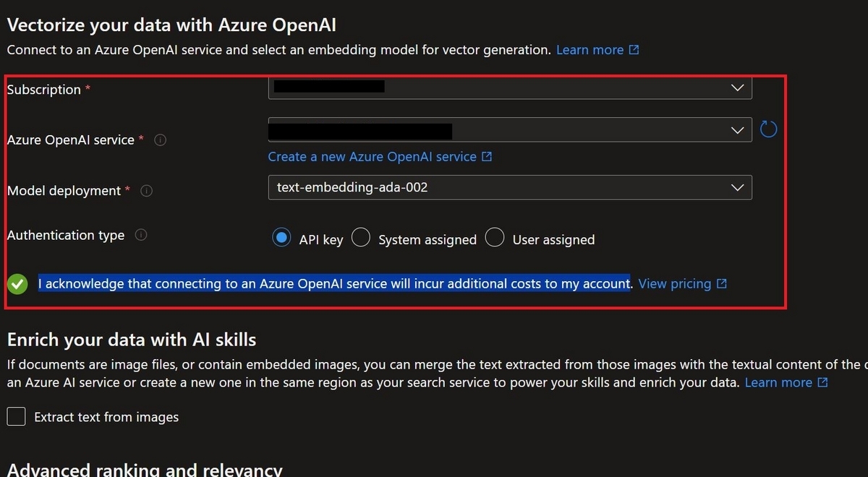868x477 pixels.
Task: Open the Subscription dropdown
Action: 510,87
